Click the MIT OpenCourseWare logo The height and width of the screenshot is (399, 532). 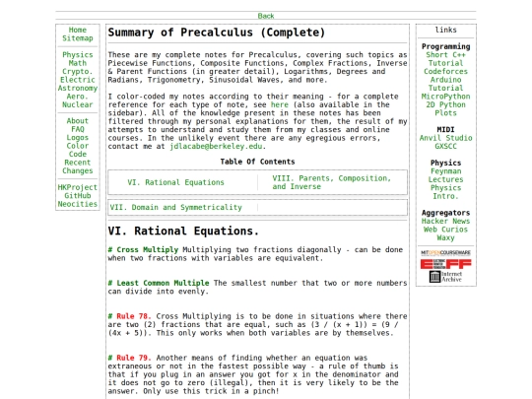445,253
